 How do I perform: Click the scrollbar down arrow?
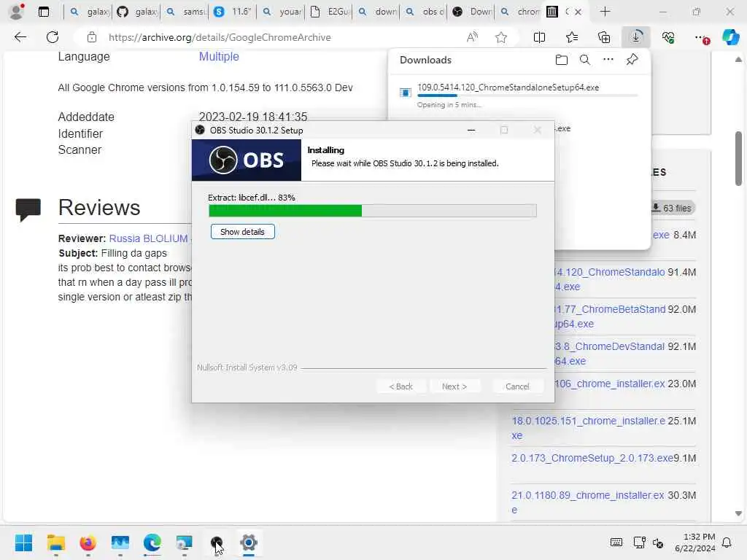[738, 513]
